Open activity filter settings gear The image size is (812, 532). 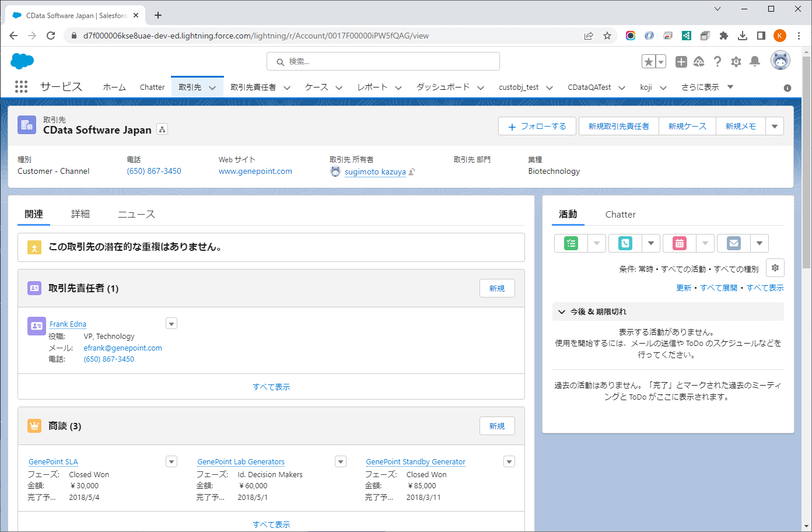(x=775, y=268)
